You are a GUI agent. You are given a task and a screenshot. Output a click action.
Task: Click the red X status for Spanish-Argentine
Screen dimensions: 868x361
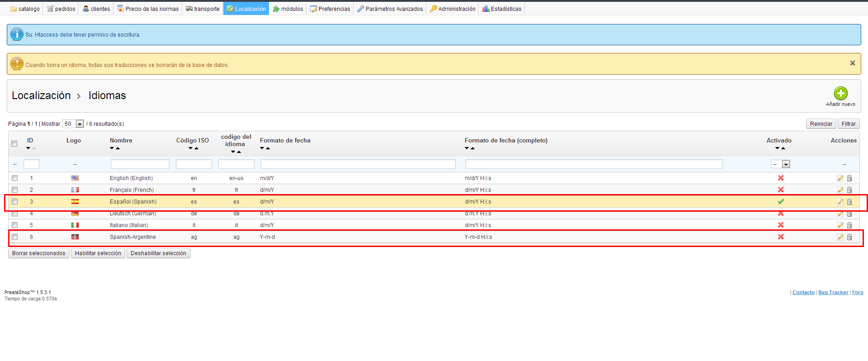tap(781, 237)
